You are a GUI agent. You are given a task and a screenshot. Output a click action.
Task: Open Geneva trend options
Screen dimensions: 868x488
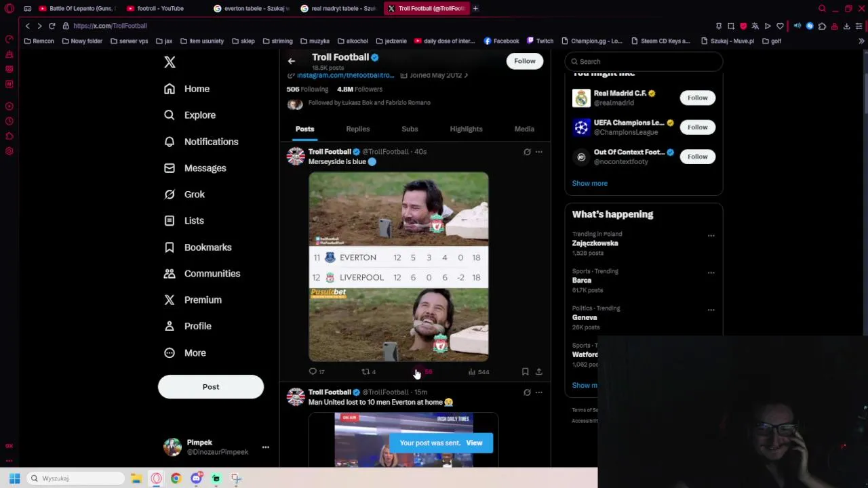pyautogui.click(x=711, y=310)
